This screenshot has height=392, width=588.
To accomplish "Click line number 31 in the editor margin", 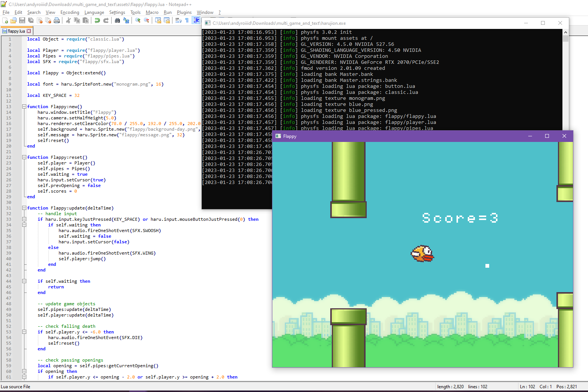I will pos(9,208).
